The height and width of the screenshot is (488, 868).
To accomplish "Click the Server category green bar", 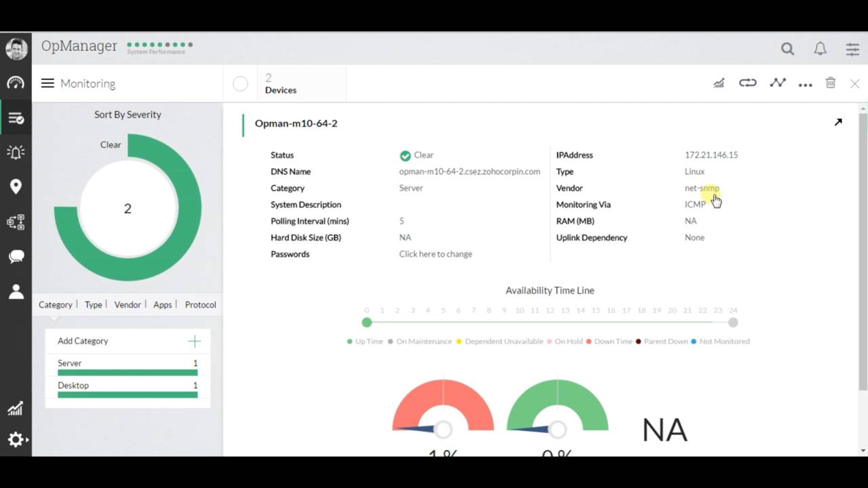I will 127,373.
